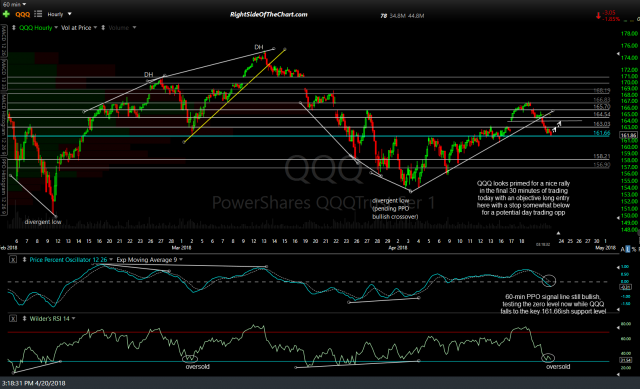This screenshot has height=389, width=640.
Task: Click the -3.05 net change value
Action: tap(609, 13)
